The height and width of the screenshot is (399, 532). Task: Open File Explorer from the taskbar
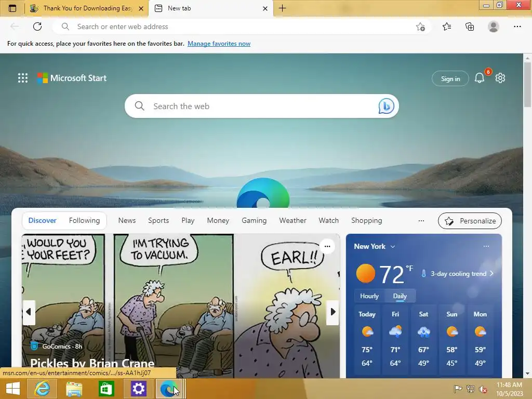74,389
